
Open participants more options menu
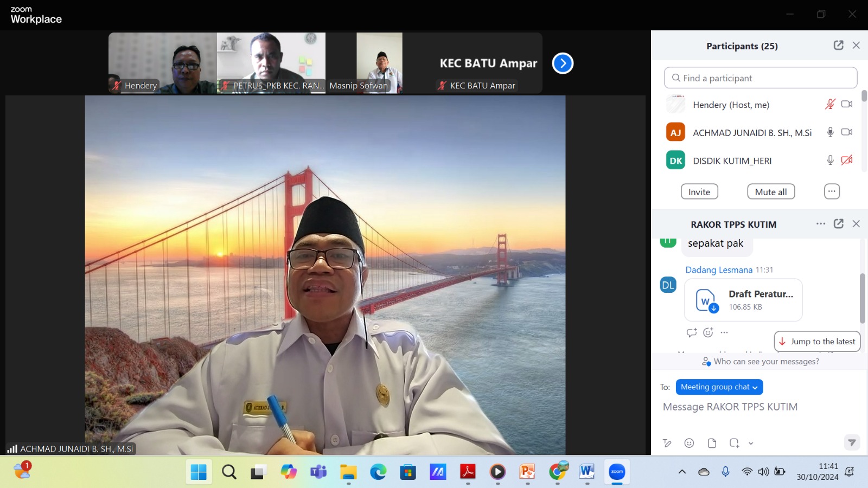point(832,191)
